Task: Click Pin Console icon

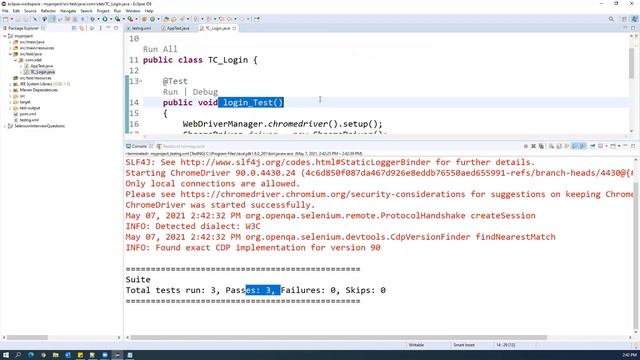Action: 592,146
